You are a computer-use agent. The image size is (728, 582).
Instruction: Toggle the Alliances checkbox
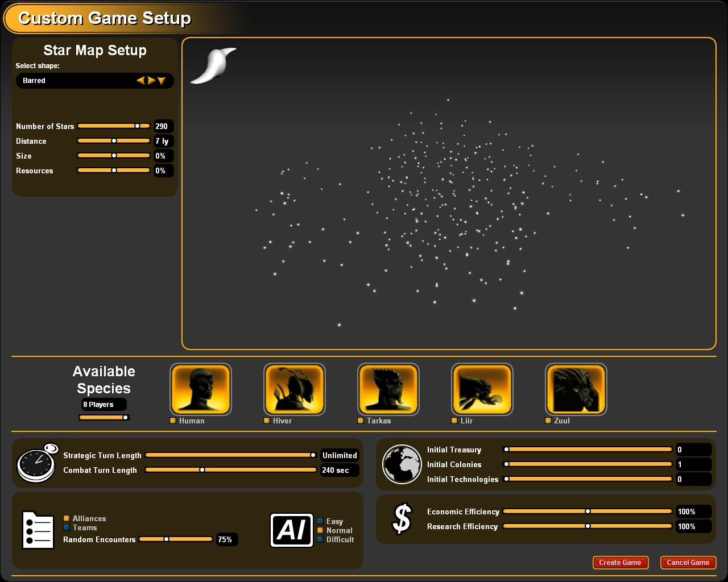pyautogui.click(x=67, y=518)
